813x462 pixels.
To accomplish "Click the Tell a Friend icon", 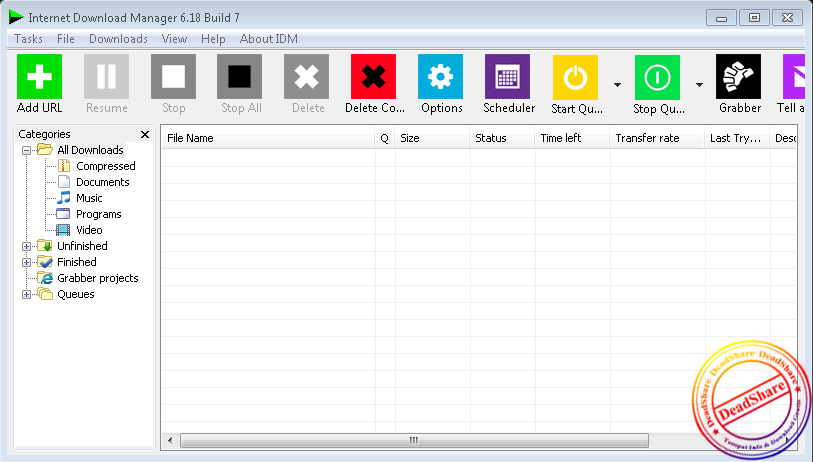I will [x=794, y=77].
